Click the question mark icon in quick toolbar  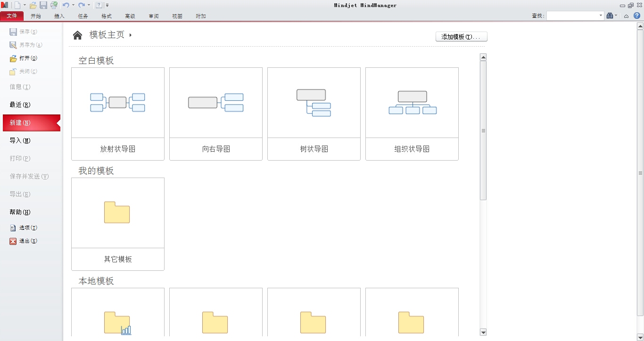tap(99, 5)
